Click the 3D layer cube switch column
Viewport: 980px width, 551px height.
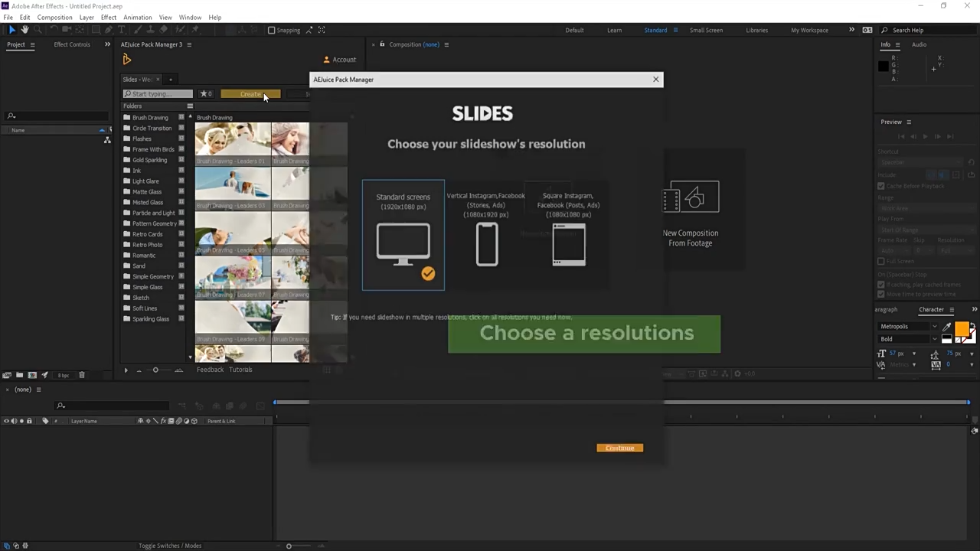pos(194,421)
